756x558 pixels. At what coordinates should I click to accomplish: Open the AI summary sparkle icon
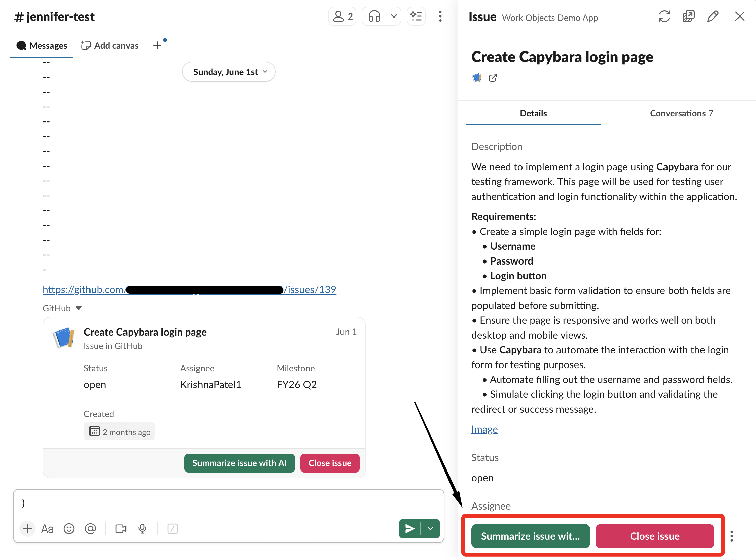416,16
